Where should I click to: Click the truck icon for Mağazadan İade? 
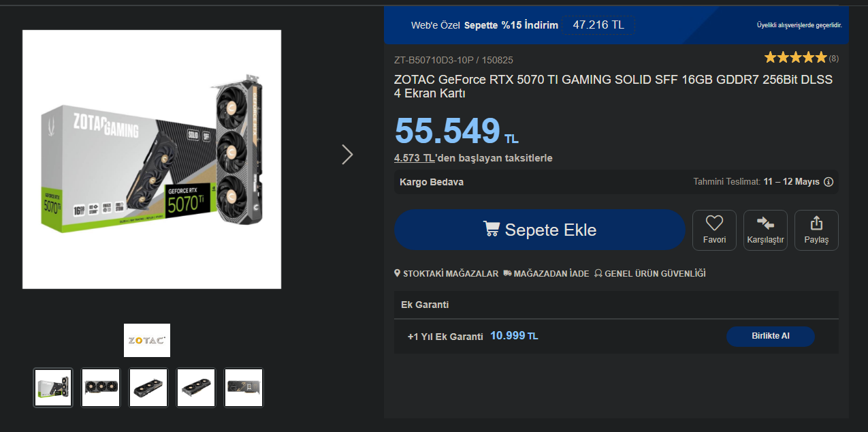(507, 273)
